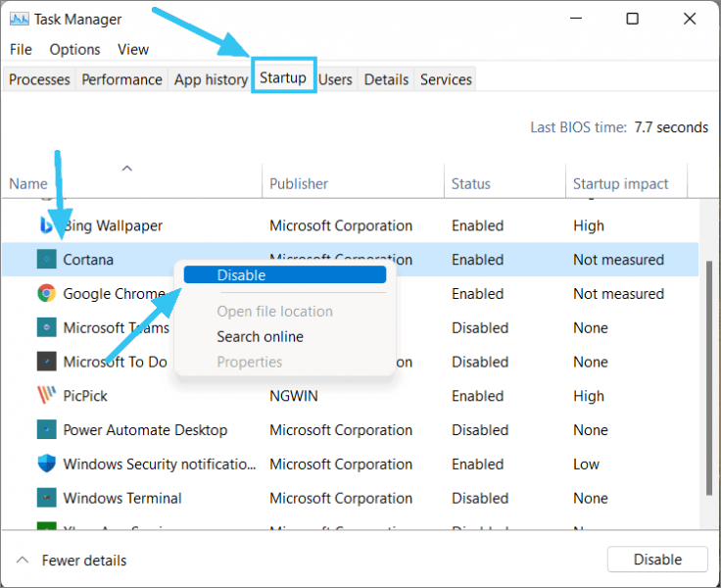Sort by the Startup impact column header
This screenshot has height=588, width=721.
click(x=626, y=181)
